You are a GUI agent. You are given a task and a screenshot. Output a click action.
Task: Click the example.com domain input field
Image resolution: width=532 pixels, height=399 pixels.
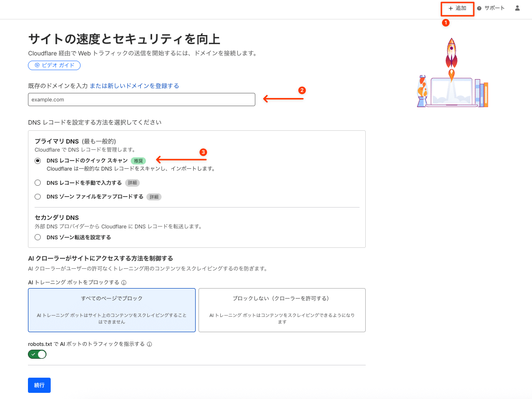141,100
